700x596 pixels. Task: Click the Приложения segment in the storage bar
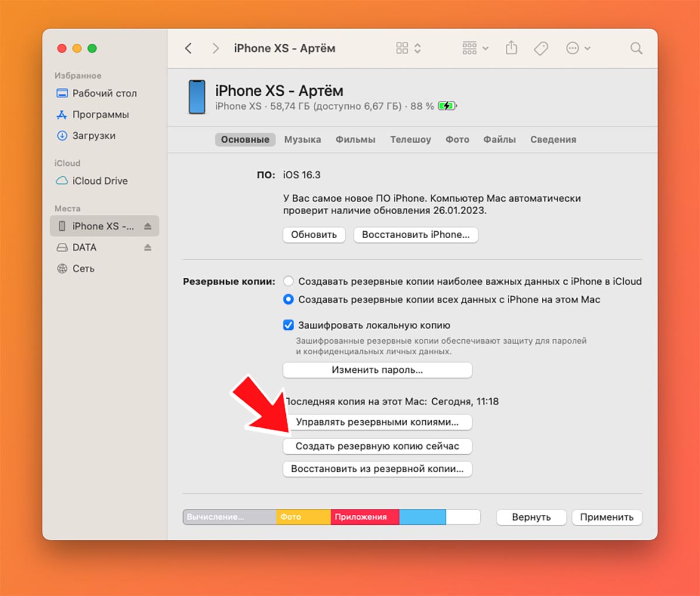tap(365, 517)
